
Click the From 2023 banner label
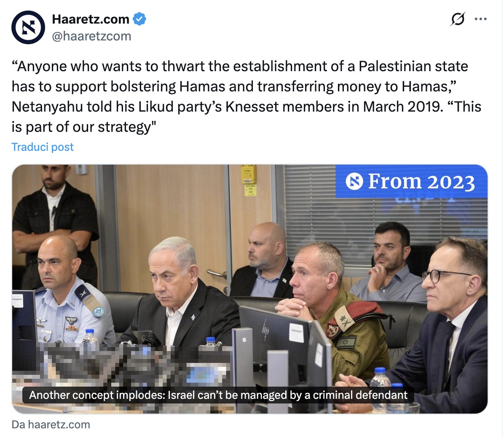point(411,181)
